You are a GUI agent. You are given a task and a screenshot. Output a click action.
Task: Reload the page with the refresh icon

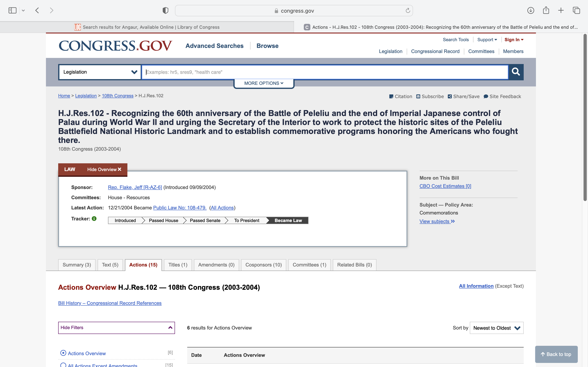click(408, 10)
